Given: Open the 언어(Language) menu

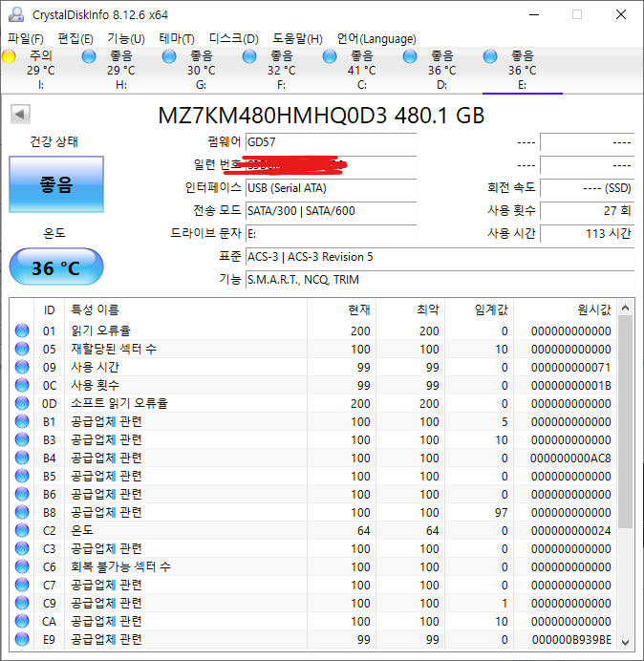Looking at the screenshot, I should tap(376, 39).
